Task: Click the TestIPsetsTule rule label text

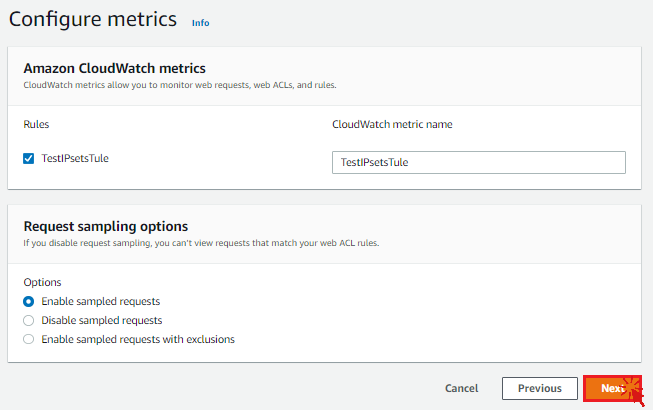Action: tap(75, 158)
